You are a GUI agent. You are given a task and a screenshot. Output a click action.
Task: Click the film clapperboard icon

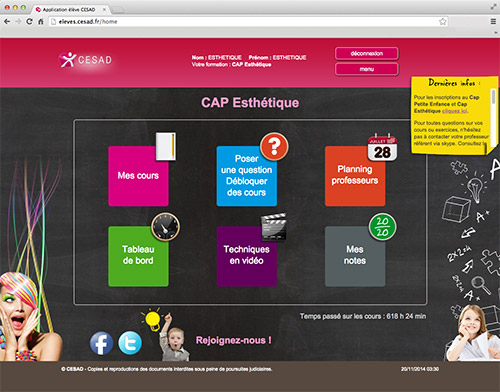click(x=273, y=227)
